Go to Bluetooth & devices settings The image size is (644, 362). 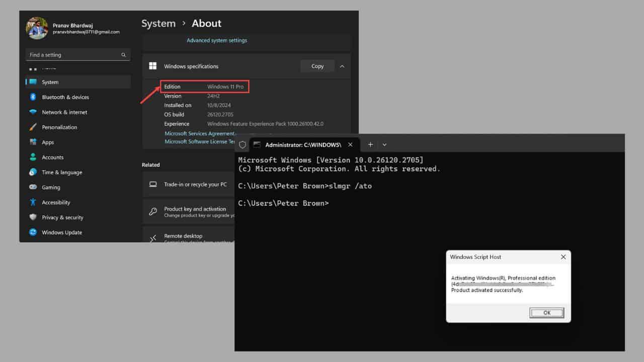(78, 97)
